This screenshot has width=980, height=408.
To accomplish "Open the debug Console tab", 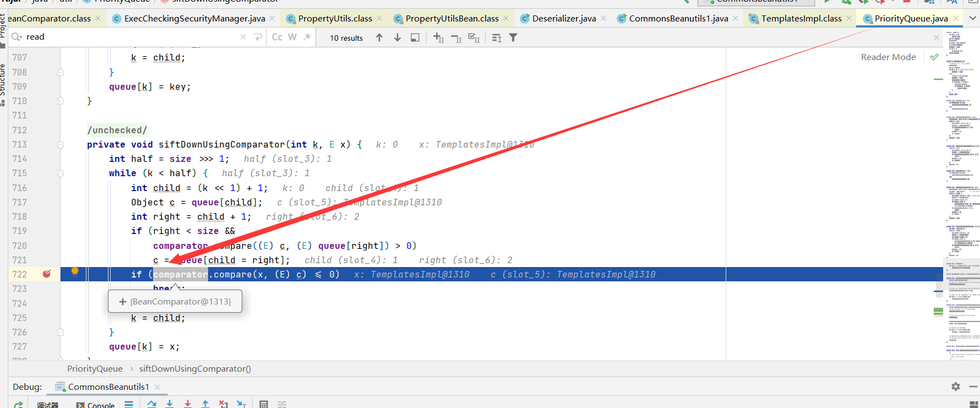I will tap(95, 405).
